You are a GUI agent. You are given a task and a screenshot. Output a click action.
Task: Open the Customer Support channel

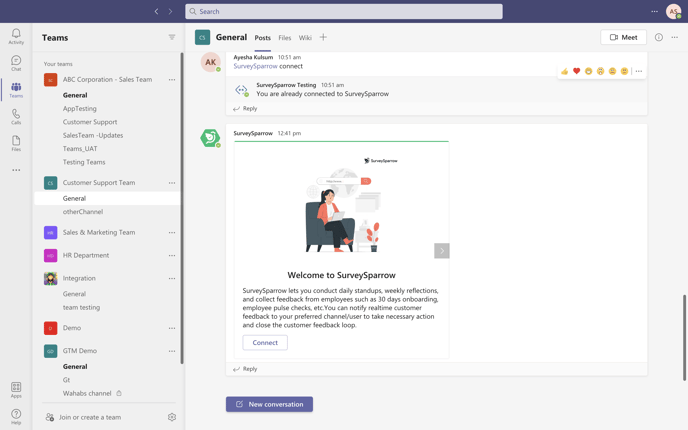tap(90, 122)
